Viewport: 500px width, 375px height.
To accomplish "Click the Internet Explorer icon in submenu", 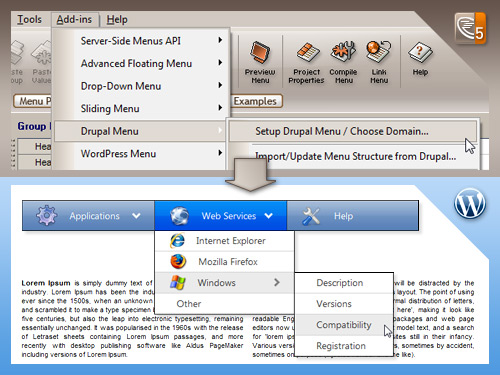I will point(177,241).
